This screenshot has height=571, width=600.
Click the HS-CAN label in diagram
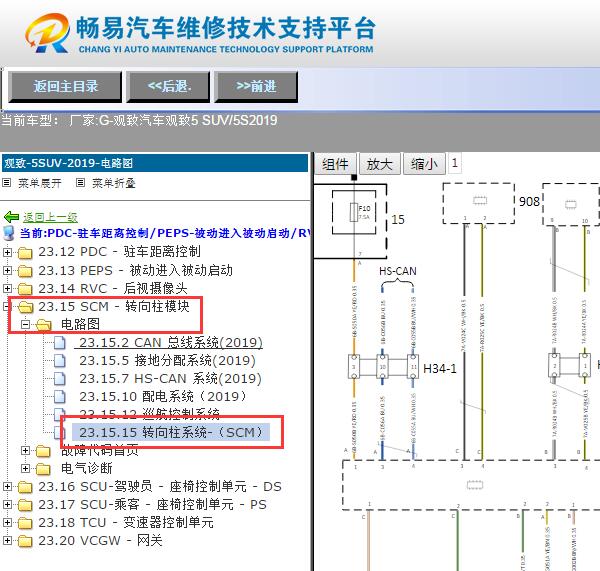tap(398, 271)
